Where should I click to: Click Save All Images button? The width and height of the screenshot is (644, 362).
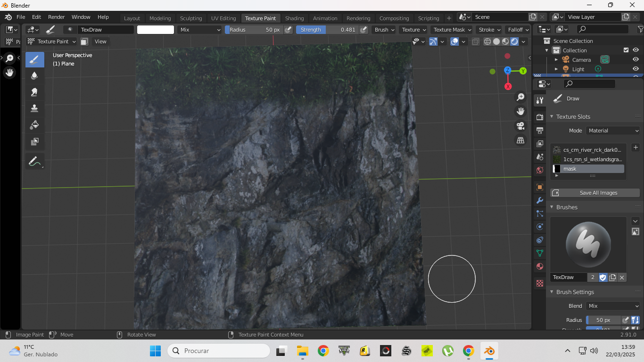595,193
